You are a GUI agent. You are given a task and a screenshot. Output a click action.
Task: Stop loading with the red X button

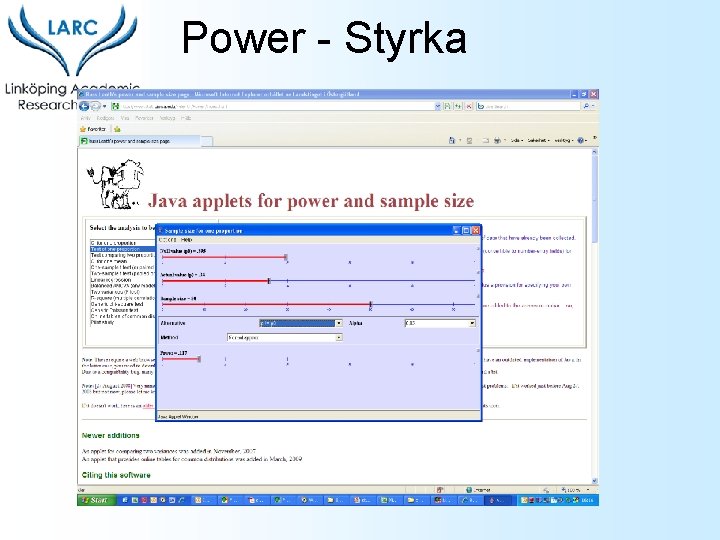pos(469,106)
